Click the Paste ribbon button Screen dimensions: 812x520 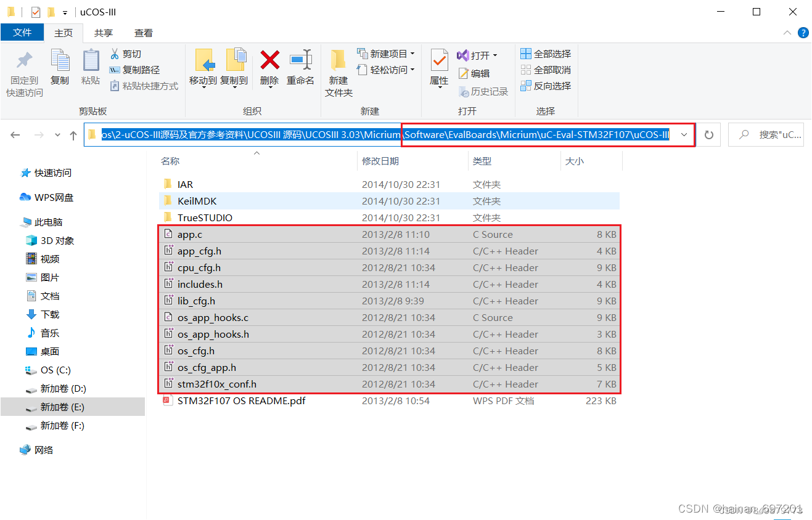[91, 67]
